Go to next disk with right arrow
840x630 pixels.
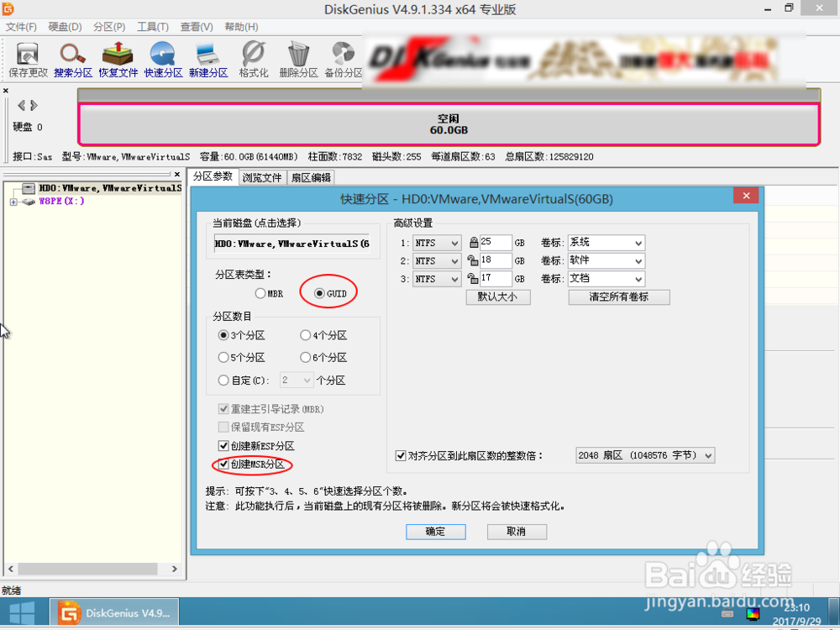(34, 105)
